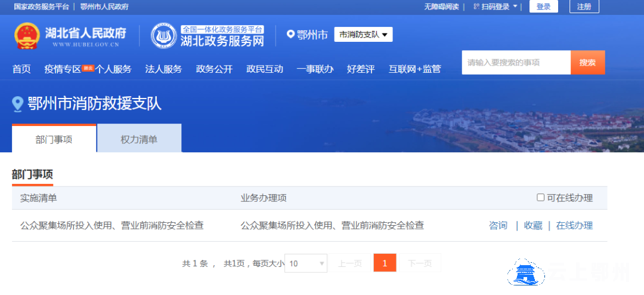Open the 互联网+监管 navigation item
Image resolution: width=644 pixels, height=295 pixels.
pyautogui.click(x=415, y=69)
